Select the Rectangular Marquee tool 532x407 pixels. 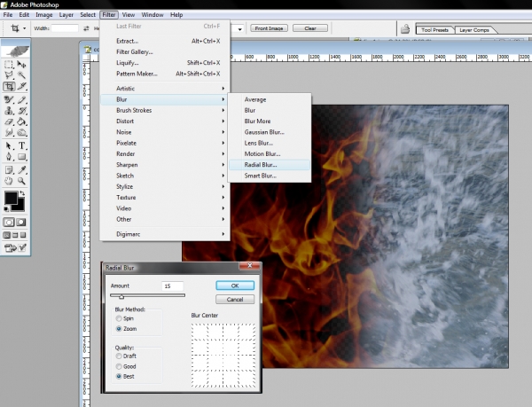point(9,65)
